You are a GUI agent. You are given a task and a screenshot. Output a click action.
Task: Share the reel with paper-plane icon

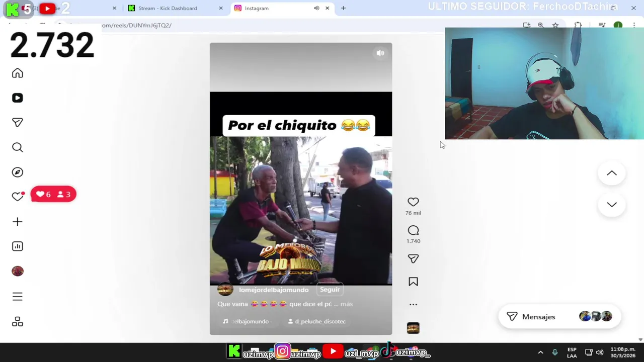pyautogui.click(x=413, y=258)
